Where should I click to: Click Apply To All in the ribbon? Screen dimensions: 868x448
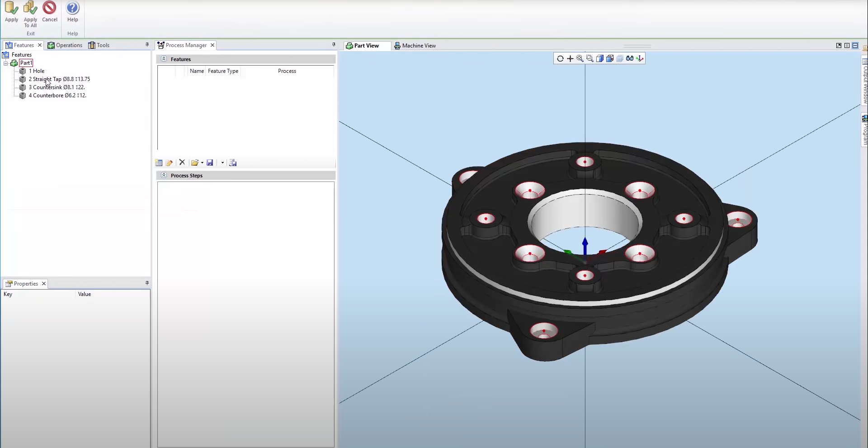coord(30,14)
